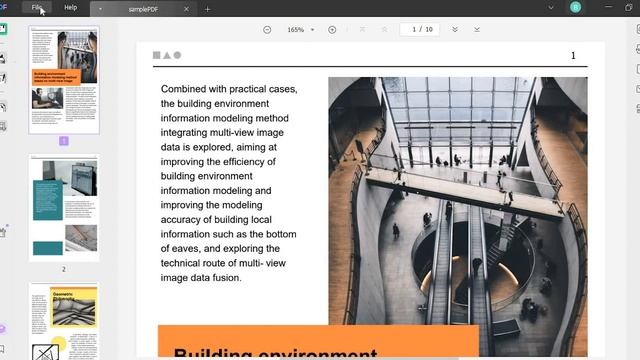Select the Reader mode icon in left sidebar
Screen dimensions: 640x360
[x=3, y=29]
